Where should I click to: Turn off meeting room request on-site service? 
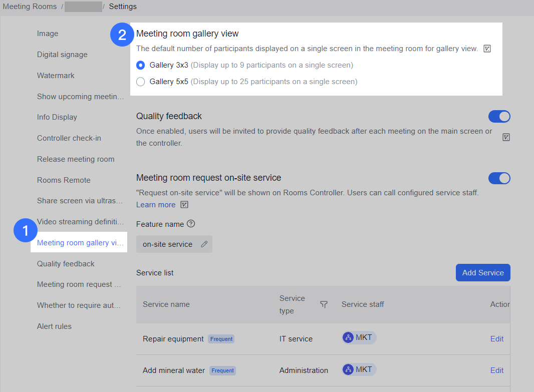(499, 178)
